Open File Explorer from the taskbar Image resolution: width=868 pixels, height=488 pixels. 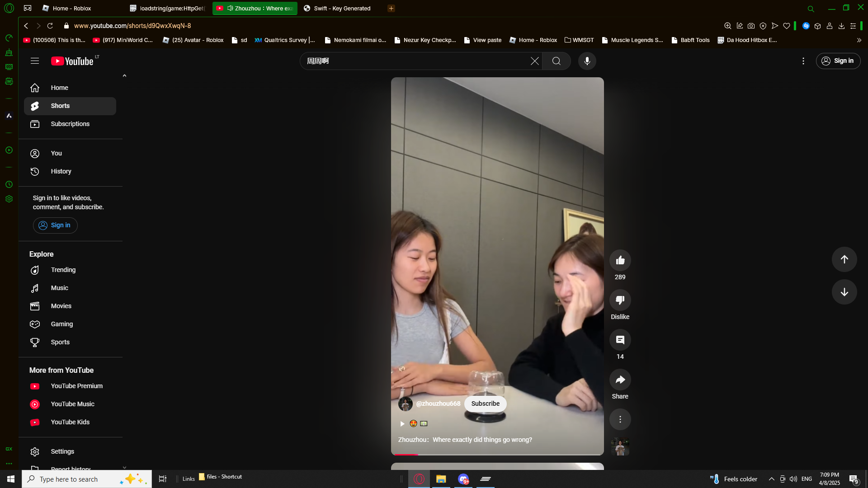pos(441,479)
